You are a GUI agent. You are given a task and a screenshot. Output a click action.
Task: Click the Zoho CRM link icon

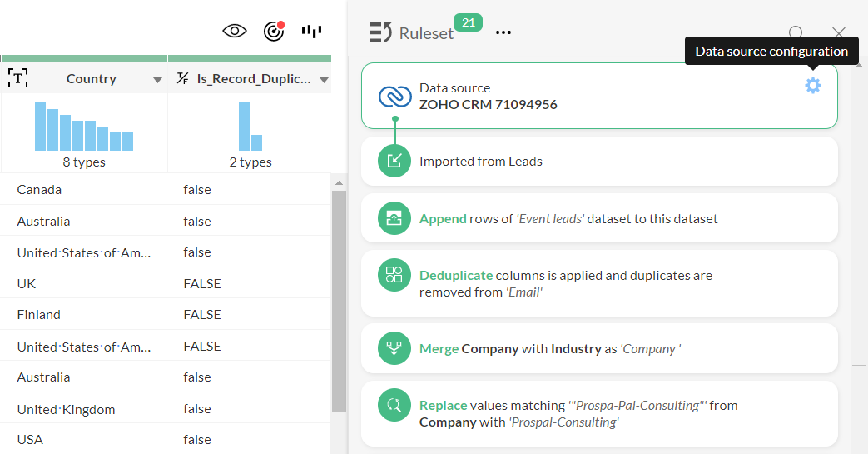tap(395, 97)
